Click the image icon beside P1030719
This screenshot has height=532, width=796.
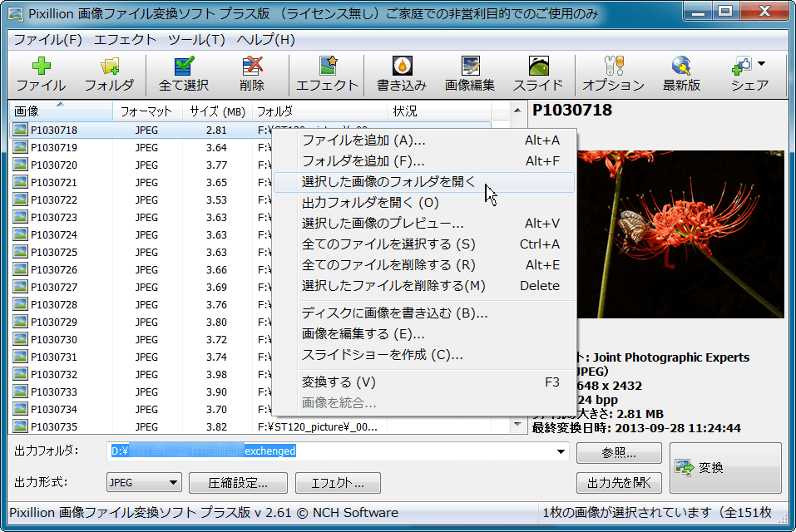[20, 147]
